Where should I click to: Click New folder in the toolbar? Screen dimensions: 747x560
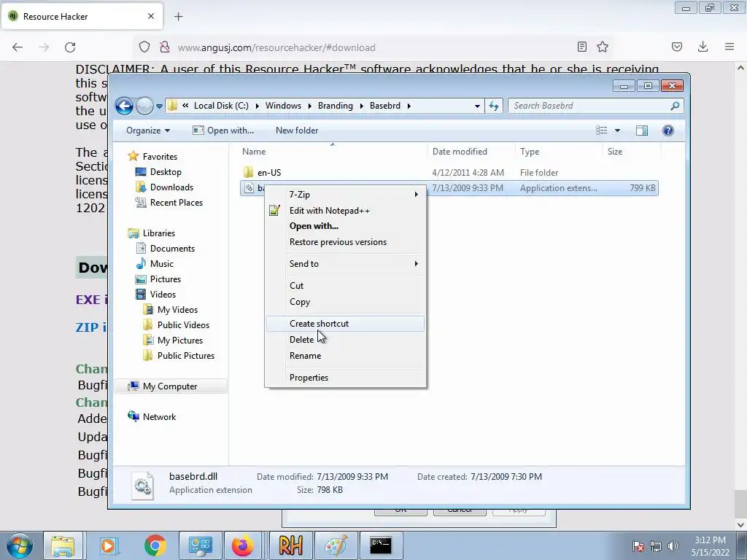(297, 131)
